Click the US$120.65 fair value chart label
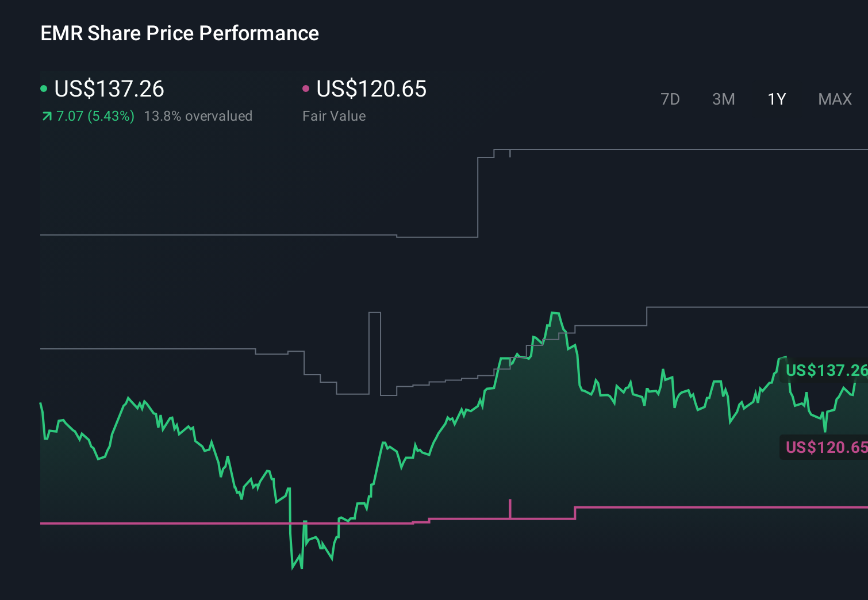The height and width of the screenshot is (600, 868). 826,448
